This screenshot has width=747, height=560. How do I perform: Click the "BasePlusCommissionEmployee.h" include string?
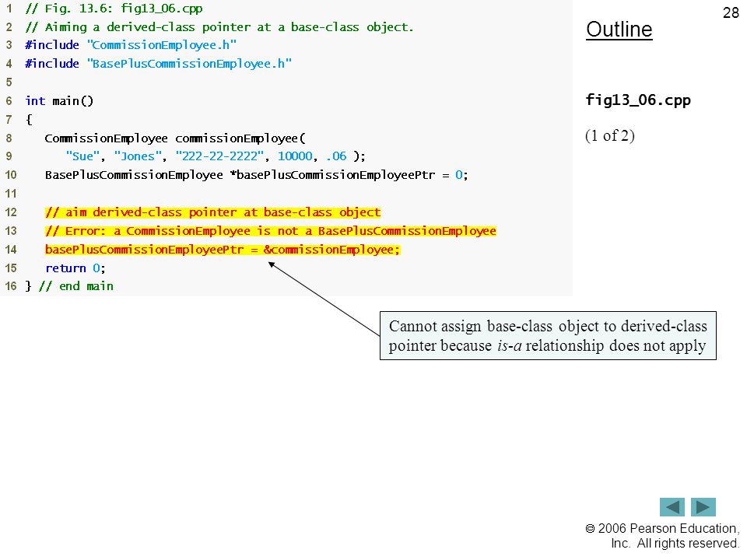189,64
